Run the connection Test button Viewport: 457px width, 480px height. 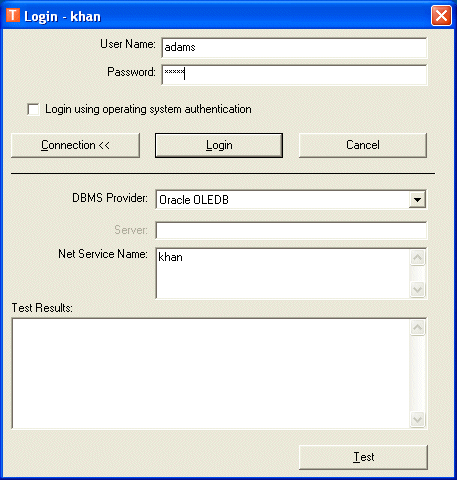(x=363, y=457)
